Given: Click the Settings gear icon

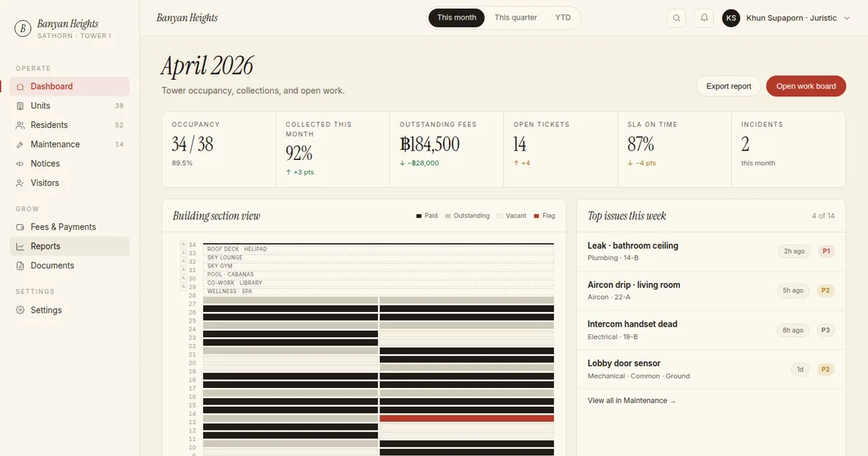Looking at the screenshot, I should 20,310.
